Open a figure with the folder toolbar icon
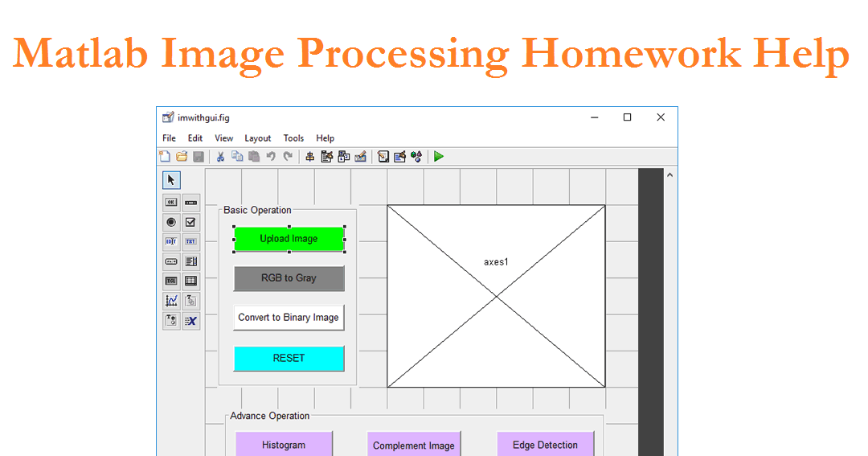Viewport: 868px width, 456px height. 182,157
